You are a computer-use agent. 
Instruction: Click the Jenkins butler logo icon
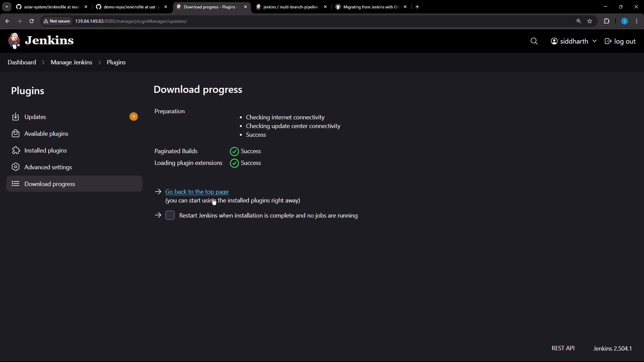tap(14, 41)
